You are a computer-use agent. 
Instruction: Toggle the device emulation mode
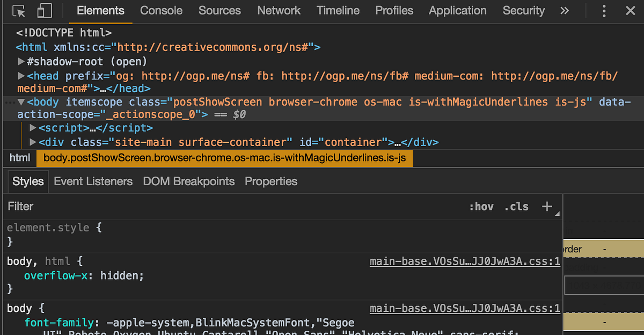pos(43,10)
